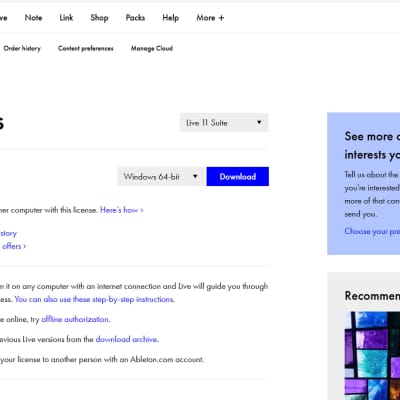
Task: Switch to Manage Cloud tab
Action: 152,48
